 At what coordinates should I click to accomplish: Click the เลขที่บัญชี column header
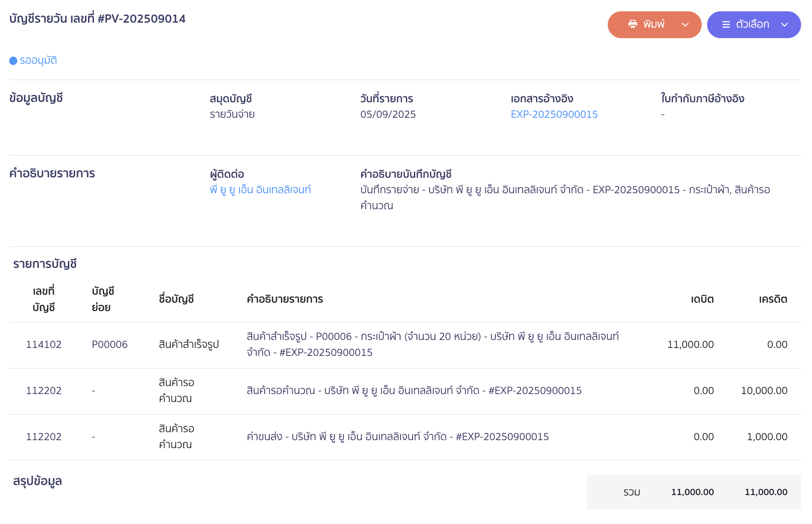coord(44,299)
